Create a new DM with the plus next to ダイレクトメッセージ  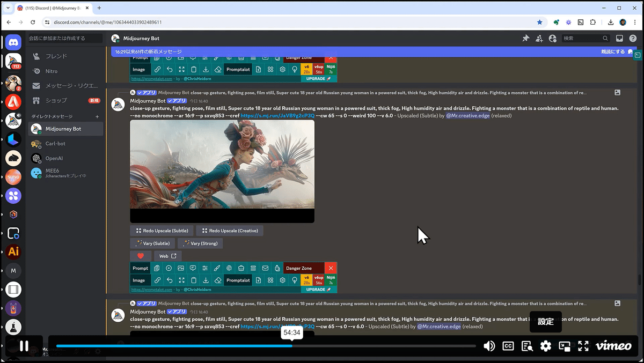tap(97, 116)
